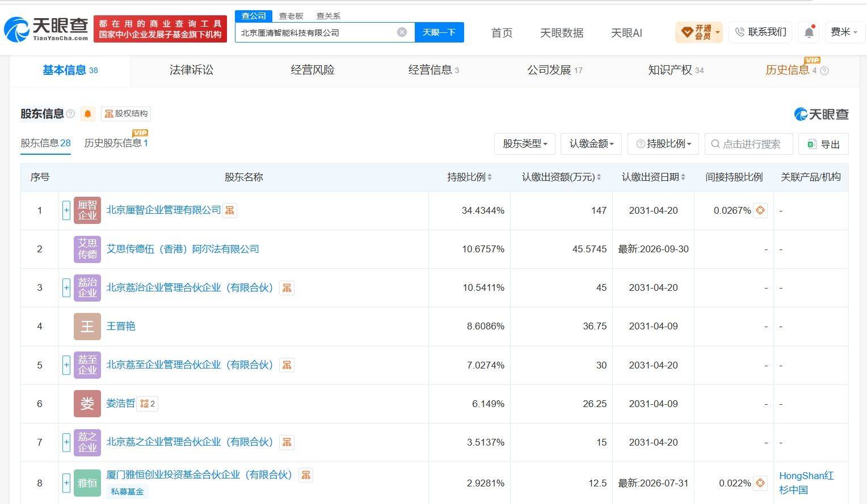
Task: Switch to the 经营风险 tab
Action: point(313,70)
